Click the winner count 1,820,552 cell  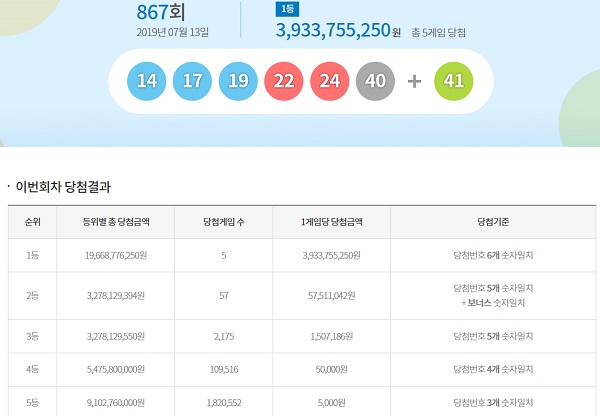224,401
